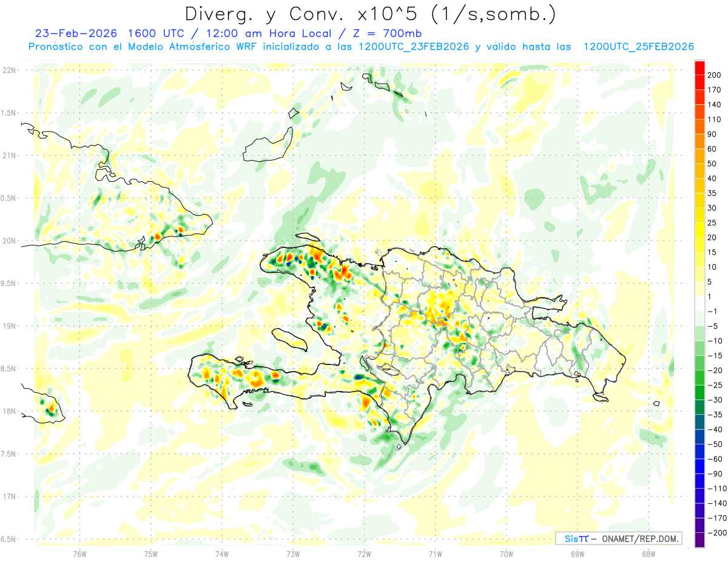Click the green color bar segment between -20 and -25
Viewport: 728px width, 562px height.
[x=699, y=378]
